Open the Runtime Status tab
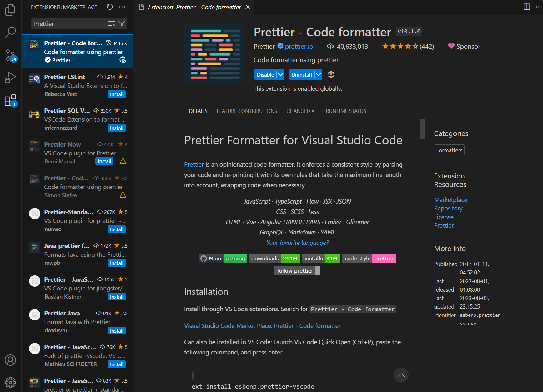Screen dimensions: 543x392 click(x=346, y=111)
